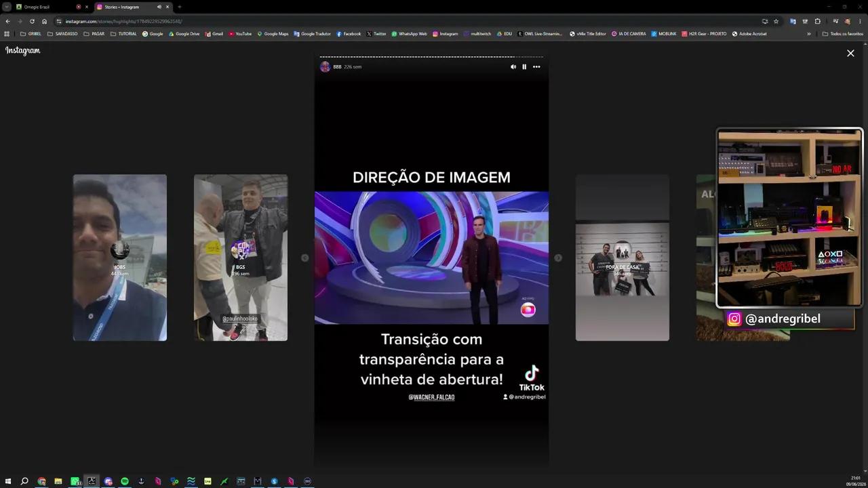Open the WhatsApp Web bookmark

409,34
